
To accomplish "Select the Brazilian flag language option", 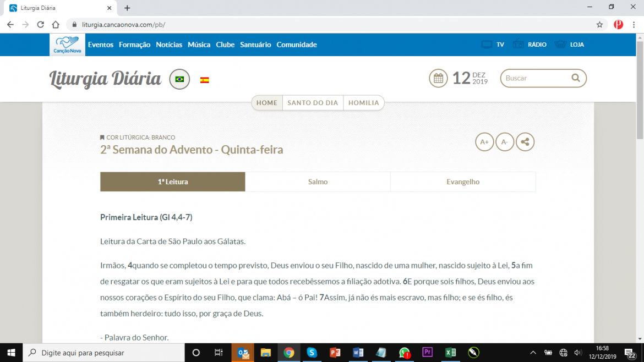I will click(179, 79).
